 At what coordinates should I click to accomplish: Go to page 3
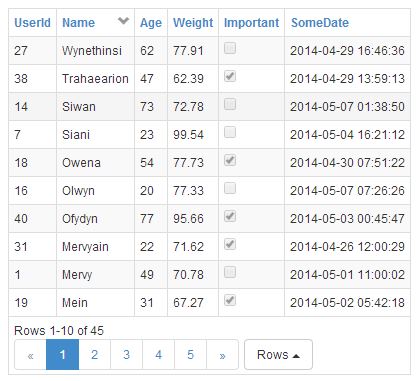[x=126, y=355]
